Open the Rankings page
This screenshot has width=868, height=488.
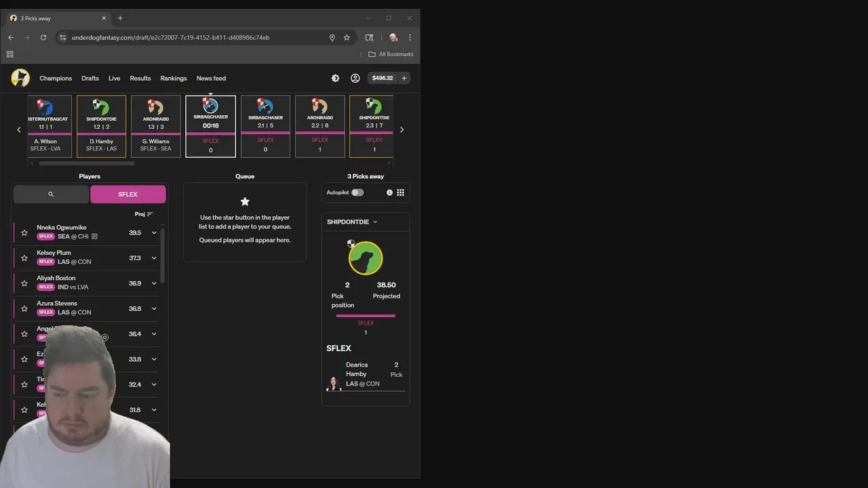[x=174, y=78]
